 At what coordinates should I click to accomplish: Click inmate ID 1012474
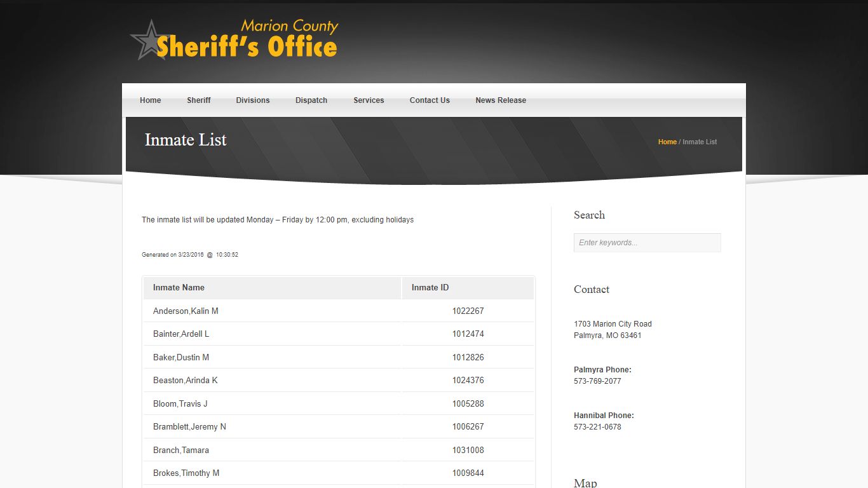[468, 334]
